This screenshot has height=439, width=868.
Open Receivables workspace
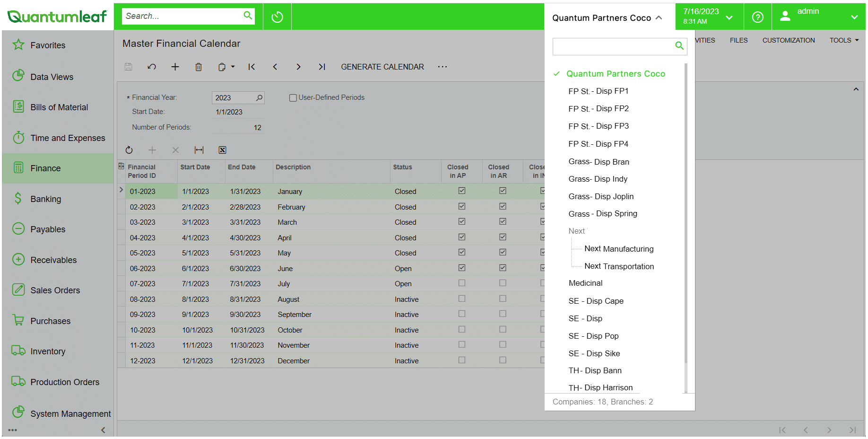[58, 260]
